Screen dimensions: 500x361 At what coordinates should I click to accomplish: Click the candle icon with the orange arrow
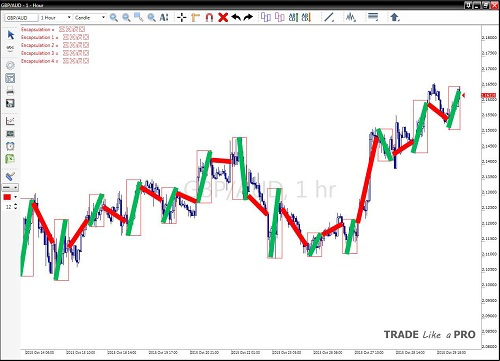(x=306, y=17)
